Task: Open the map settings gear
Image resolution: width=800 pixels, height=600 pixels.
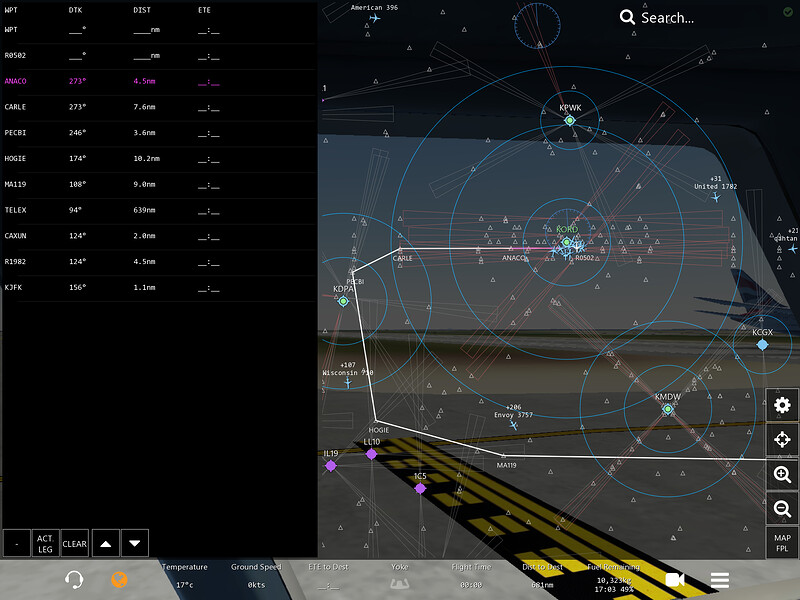Action: click(782, 405)
